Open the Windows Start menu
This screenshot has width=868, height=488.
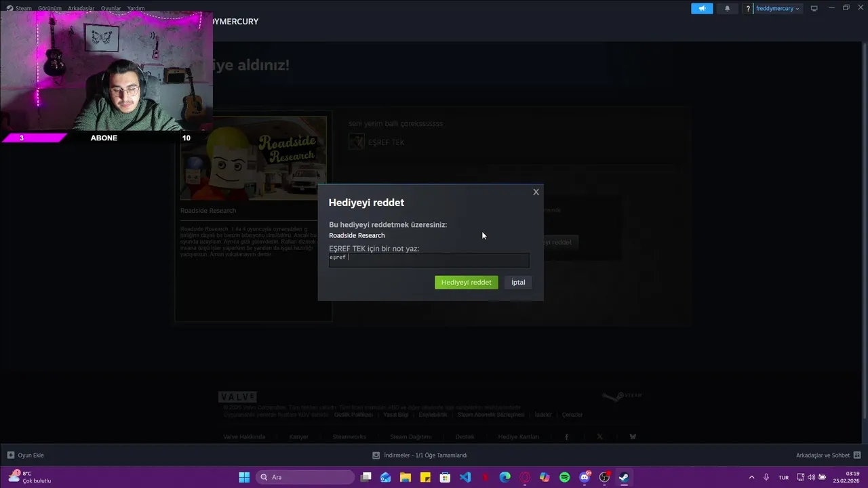click(x=244, y=477)
